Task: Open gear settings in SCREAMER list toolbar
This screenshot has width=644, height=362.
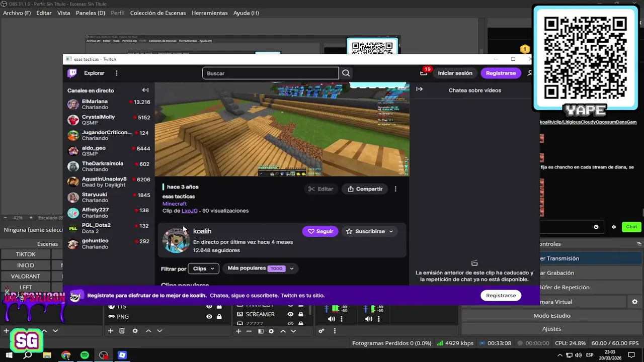Action: [x=271, y=331]
